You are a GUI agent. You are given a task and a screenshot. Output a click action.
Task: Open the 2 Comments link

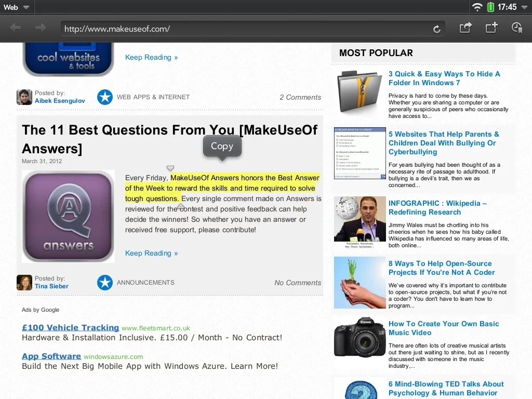point(300,97)
